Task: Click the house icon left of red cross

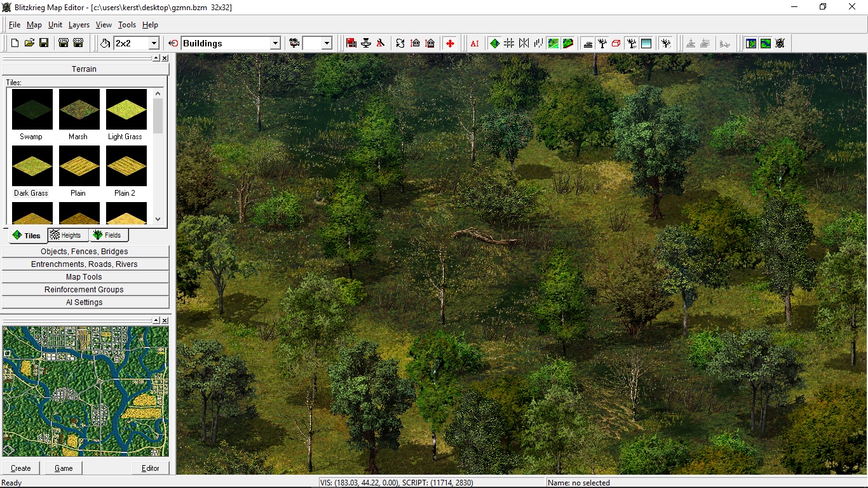Action: click(430, 43)
